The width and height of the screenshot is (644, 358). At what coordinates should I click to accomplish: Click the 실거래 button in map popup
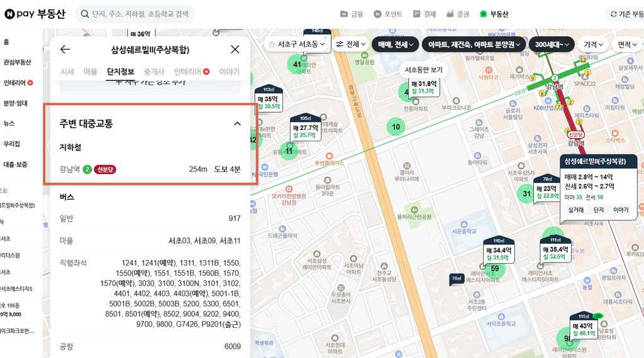coord(576,210)
